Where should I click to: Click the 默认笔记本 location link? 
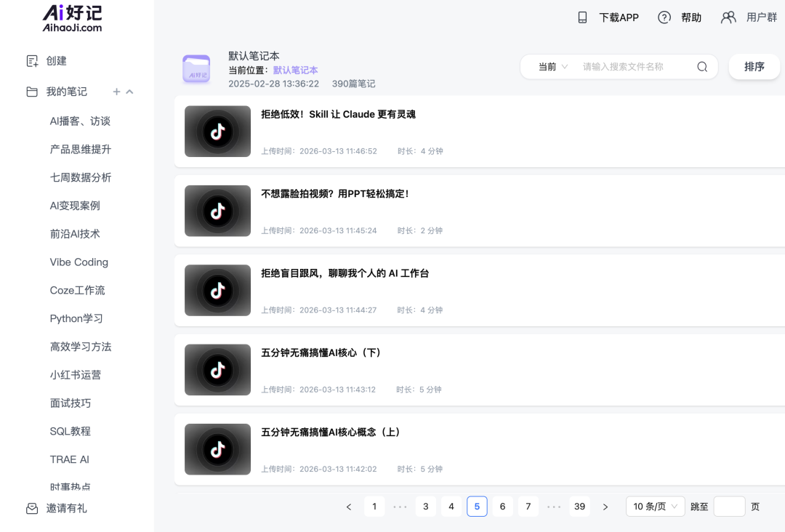pyautogui.click(x=295, y=70)
